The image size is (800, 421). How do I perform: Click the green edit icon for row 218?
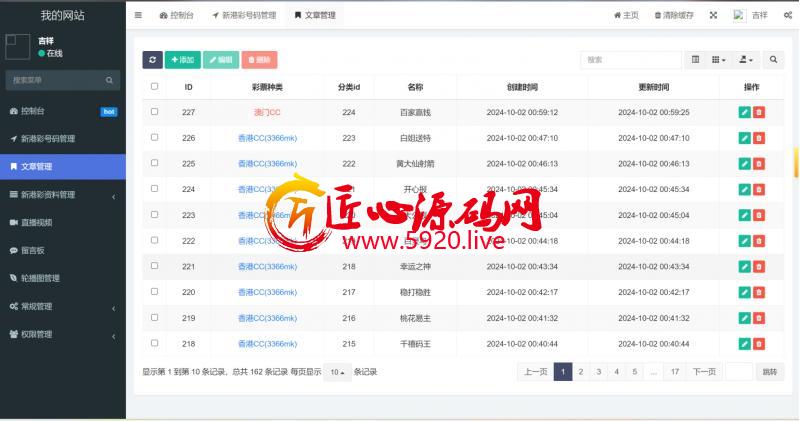[744, 344]
